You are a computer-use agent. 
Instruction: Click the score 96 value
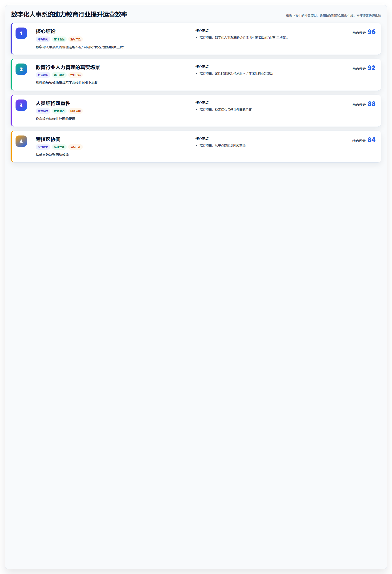point(372,32)
